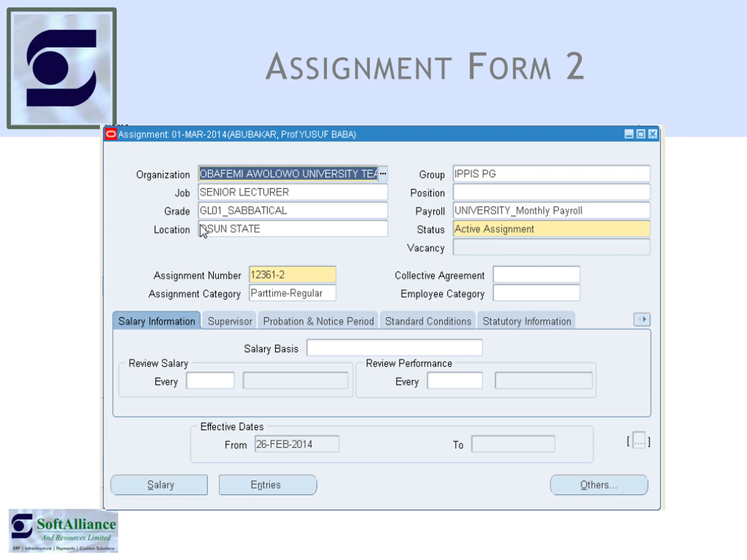Click the Location field OSUN STATE

point(293,229)
